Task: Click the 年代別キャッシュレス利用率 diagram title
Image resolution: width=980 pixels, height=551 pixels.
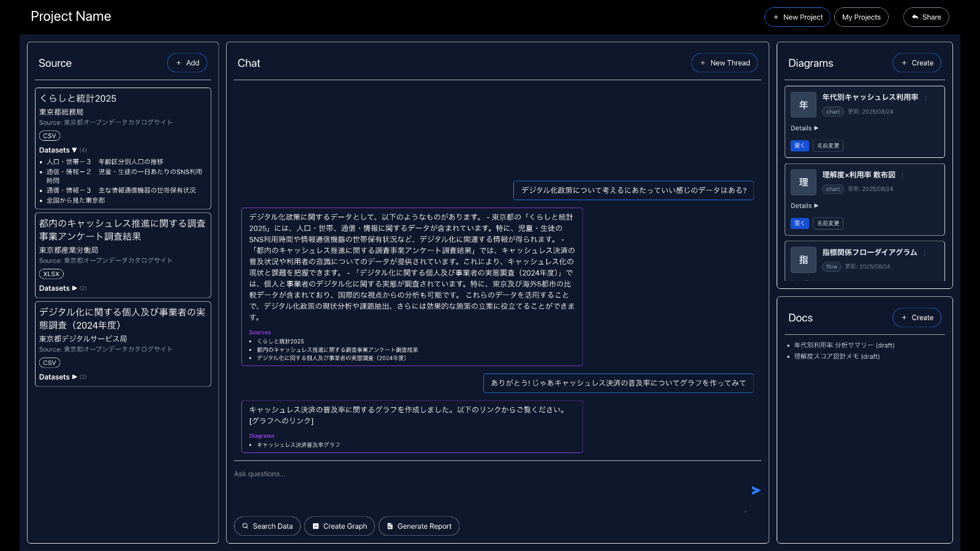Action: [x=870, y=97]
